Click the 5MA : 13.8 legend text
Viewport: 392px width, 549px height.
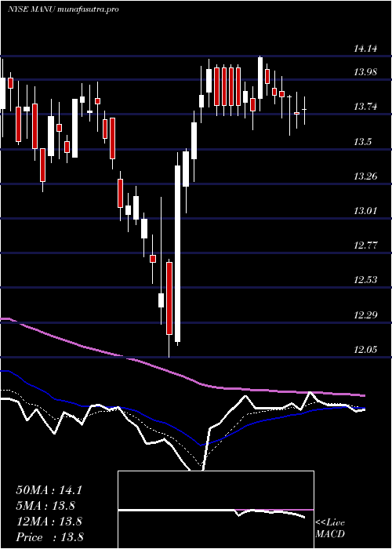pos(45,506)
